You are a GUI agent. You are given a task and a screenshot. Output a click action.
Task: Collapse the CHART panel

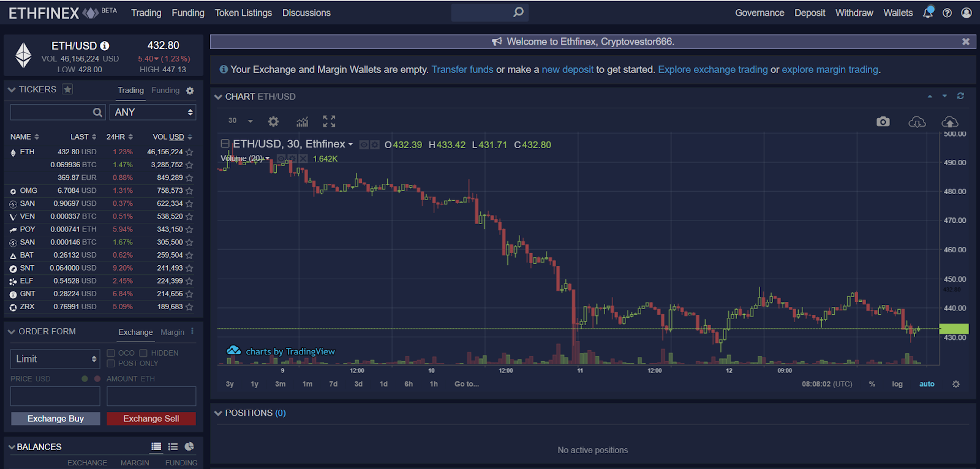pyautogui.click(x=218, y=97)
